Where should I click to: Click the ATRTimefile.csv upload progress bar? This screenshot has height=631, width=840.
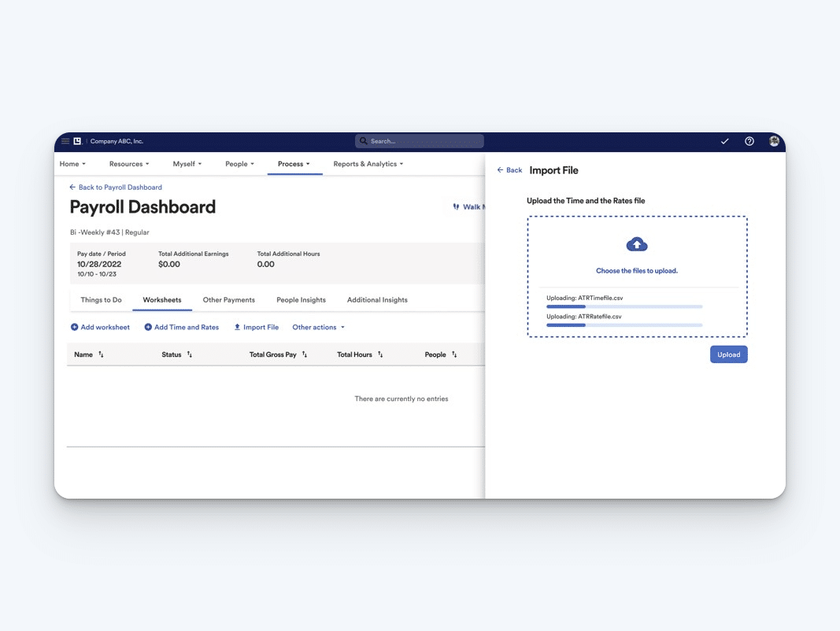click(x=624, y=307)
